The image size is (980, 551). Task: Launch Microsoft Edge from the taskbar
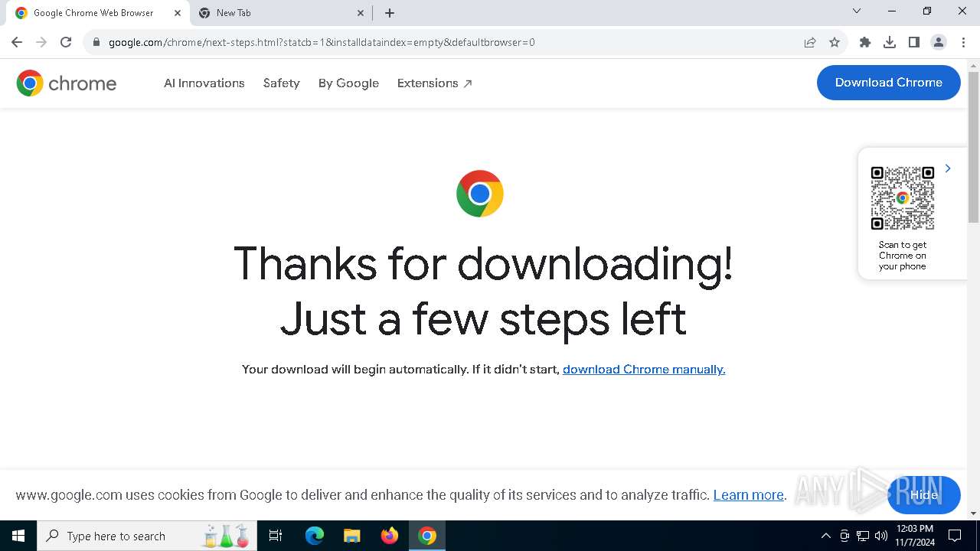(x=315, y=536)
